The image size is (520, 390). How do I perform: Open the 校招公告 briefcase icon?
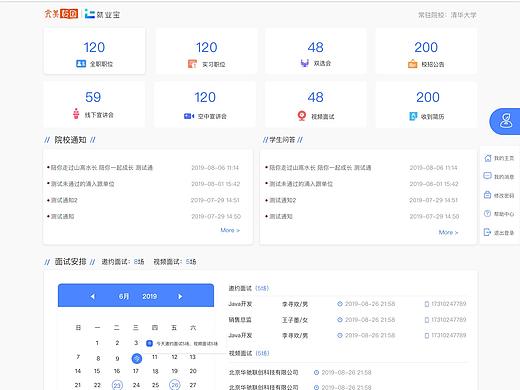coord(412,64)
